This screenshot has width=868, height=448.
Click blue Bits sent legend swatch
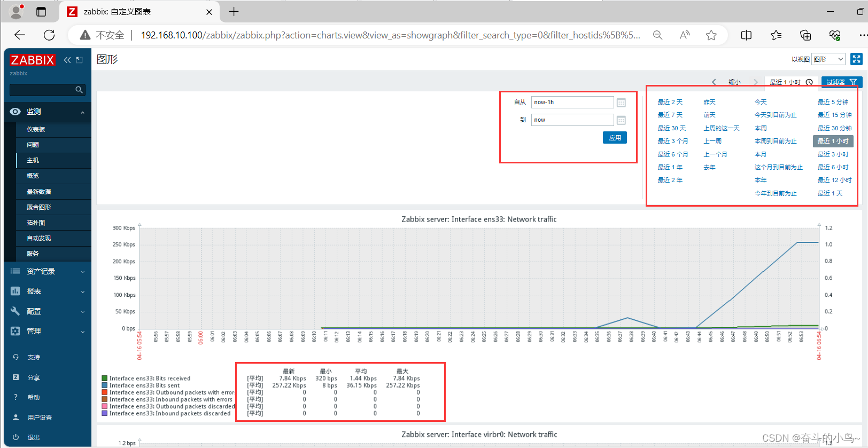tap(105, 385)
